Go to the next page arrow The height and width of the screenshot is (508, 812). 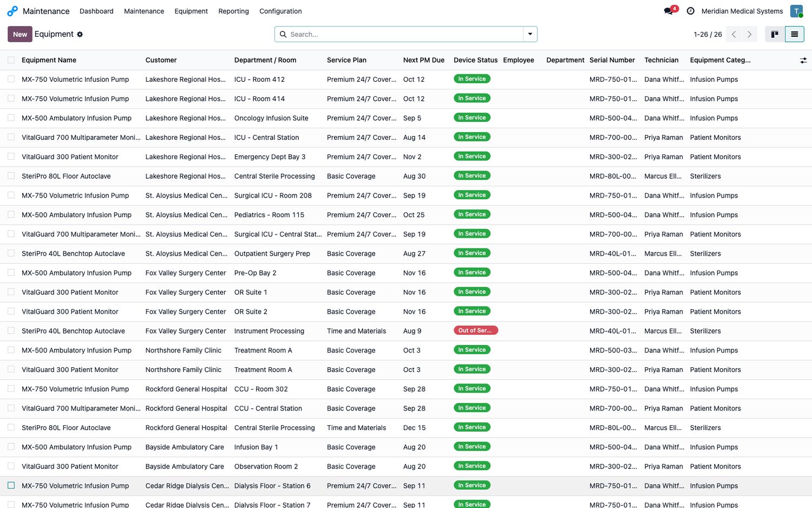pyautogui.click(x=749, y=34)
